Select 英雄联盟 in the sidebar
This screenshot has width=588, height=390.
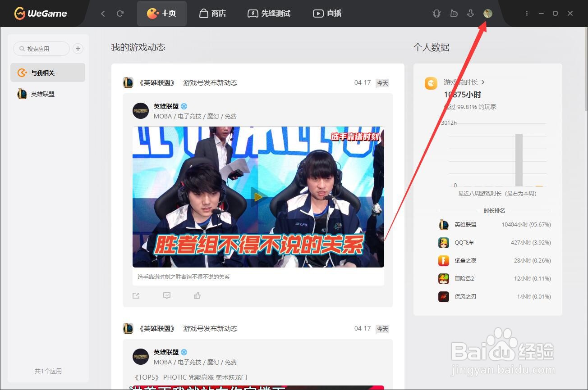[x=48, y=94]
